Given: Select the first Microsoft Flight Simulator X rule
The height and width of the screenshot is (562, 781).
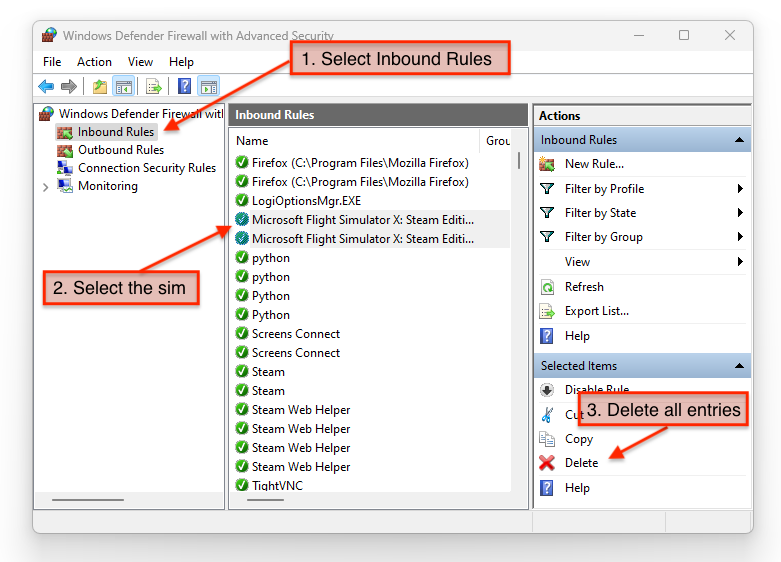Looking at the screenshot, I should 372,220.
